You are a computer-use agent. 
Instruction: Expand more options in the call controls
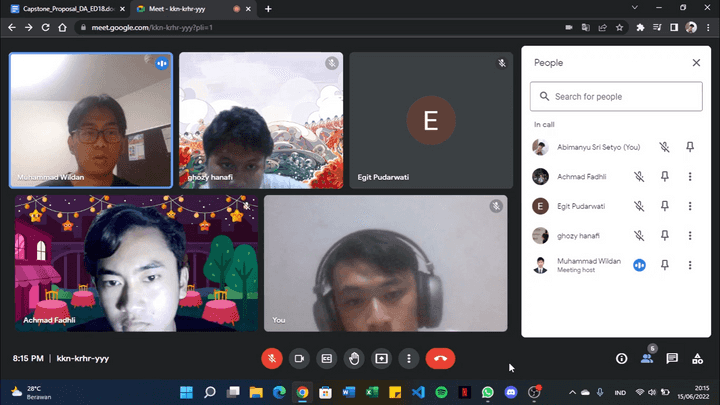408,358
